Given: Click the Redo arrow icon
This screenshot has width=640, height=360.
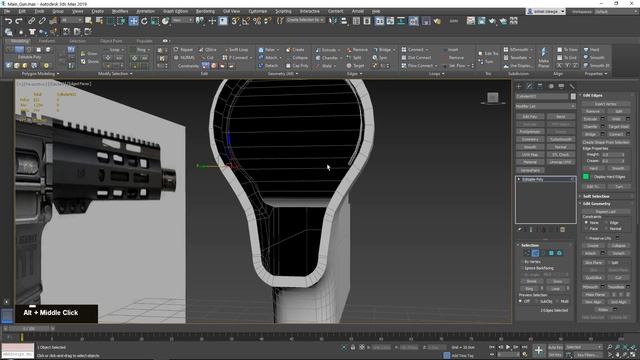Looking at the screenshot, I should tap(19, 21).
